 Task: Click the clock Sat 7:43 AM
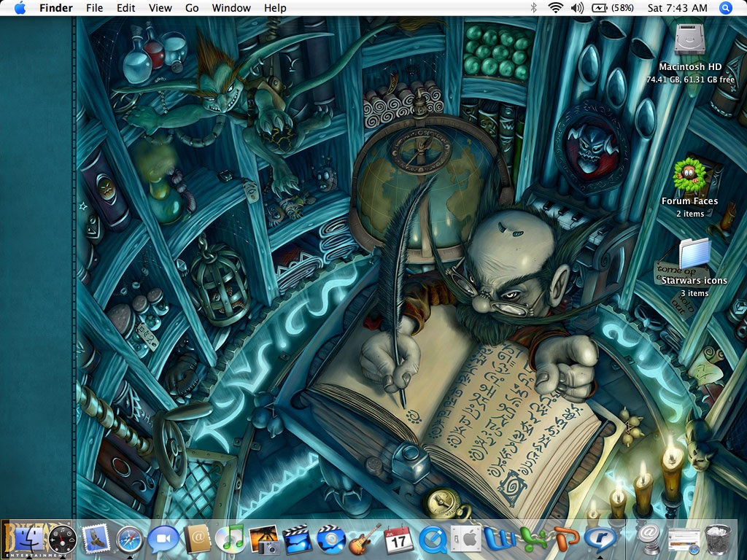[x=678, y=8]
